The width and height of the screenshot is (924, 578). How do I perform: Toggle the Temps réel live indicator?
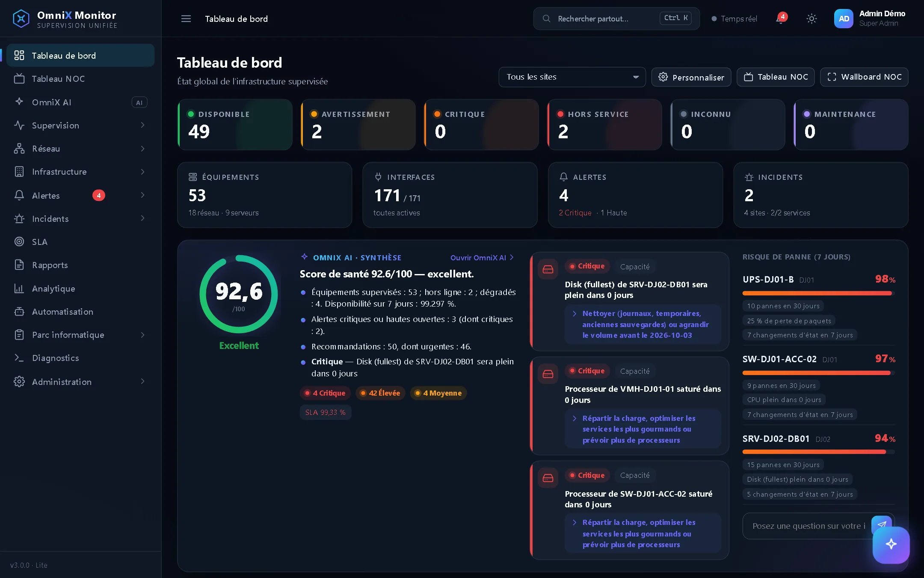(734, 19)
